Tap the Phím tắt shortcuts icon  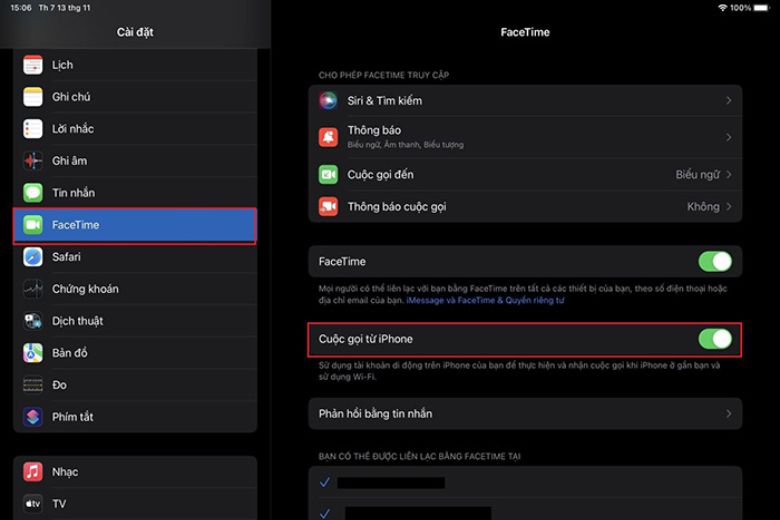33,416
